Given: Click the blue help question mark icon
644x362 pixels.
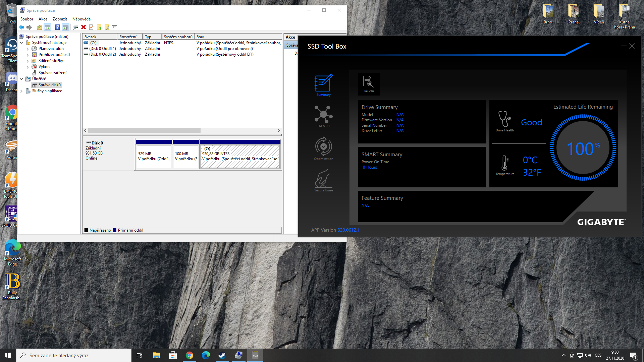Looking at the screenshot, I should pos(57,27).
